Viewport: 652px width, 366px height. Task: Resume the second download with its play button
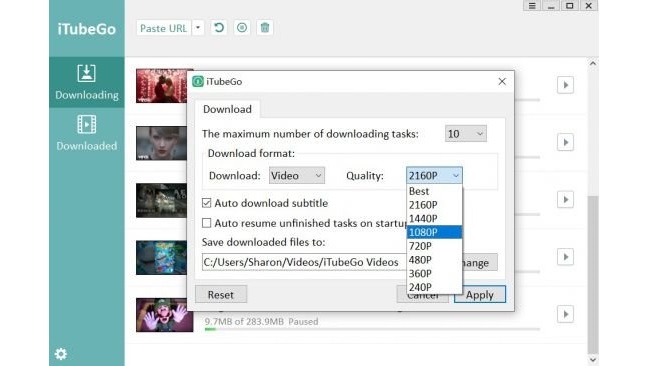pos(566,143)
